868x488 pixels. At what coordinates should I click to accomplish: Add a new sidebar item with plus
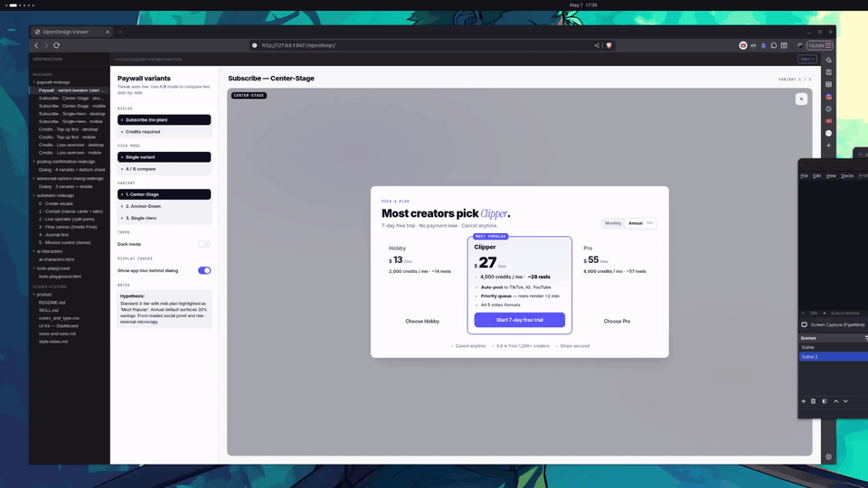click(829, 145)
